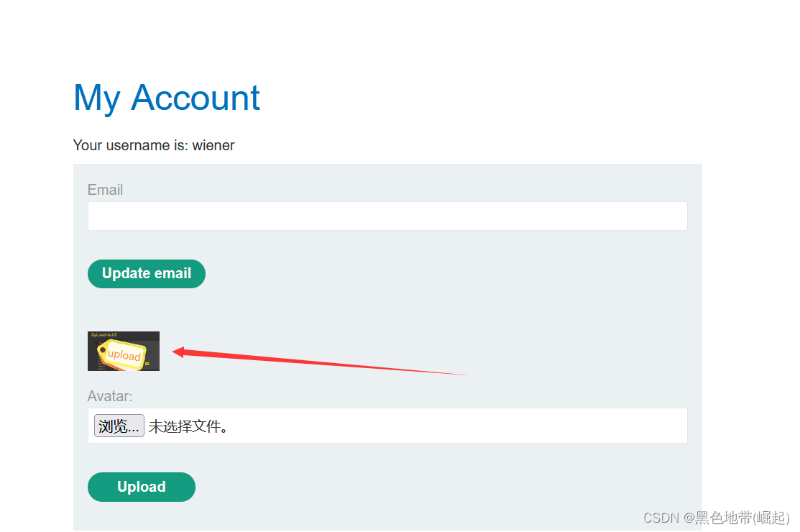Click the 'Your username is' text
Image resolution: width=800 pixels, height=532 pixels.
point(131,145)
